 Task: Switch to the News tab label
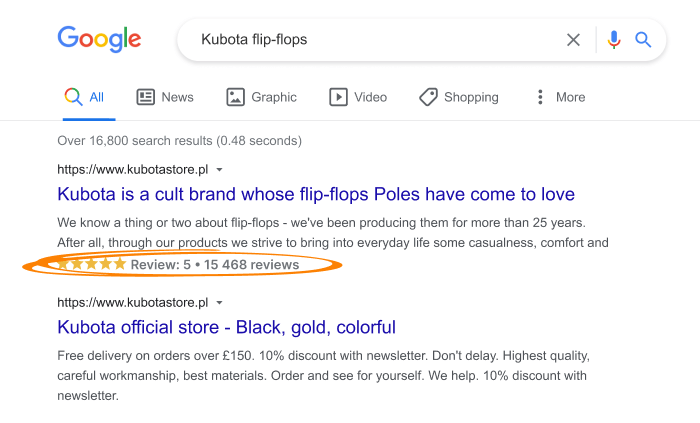click(177, 97)
